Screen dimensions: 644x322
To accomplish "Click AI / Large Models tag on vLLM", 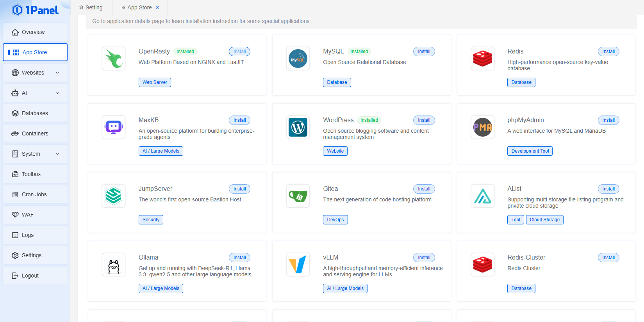I will coord(345,288).
